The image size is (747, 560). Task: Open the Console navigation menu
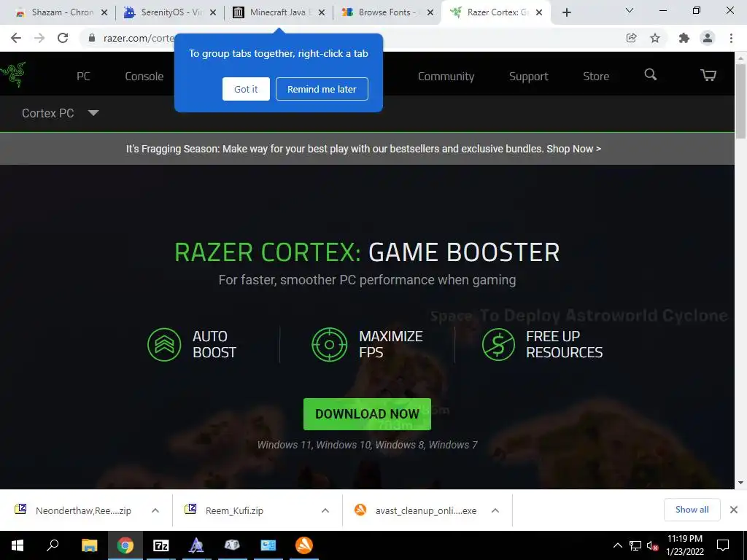pos(144,76)
